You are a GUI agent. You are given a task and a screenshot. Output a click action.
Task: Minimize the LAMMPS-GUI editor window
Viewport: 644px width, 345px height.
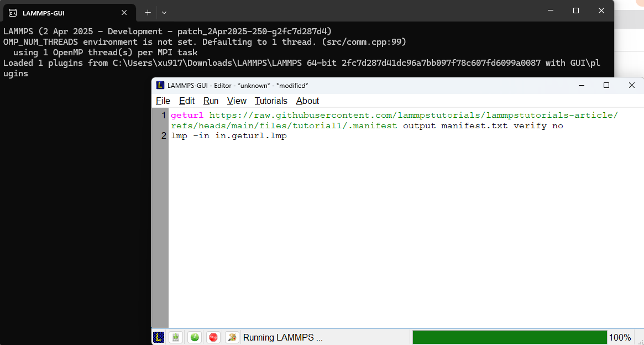pyautogui.click(x=582, y=85)
